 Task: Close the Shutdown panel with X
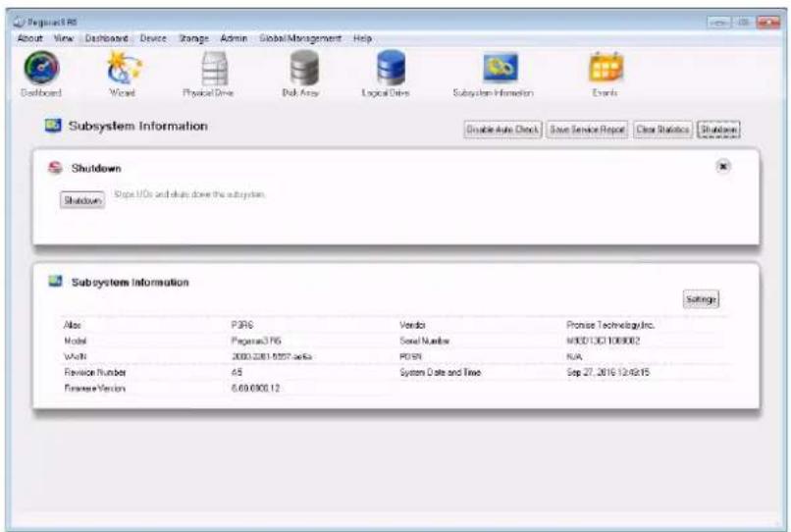723,166
